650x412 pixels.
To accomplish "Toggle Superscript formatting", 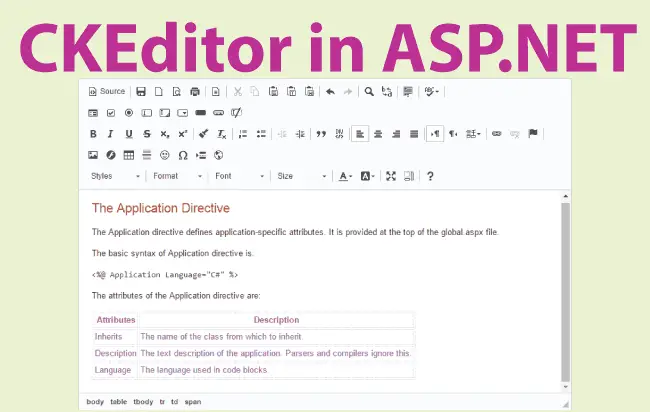I will 183,134.
